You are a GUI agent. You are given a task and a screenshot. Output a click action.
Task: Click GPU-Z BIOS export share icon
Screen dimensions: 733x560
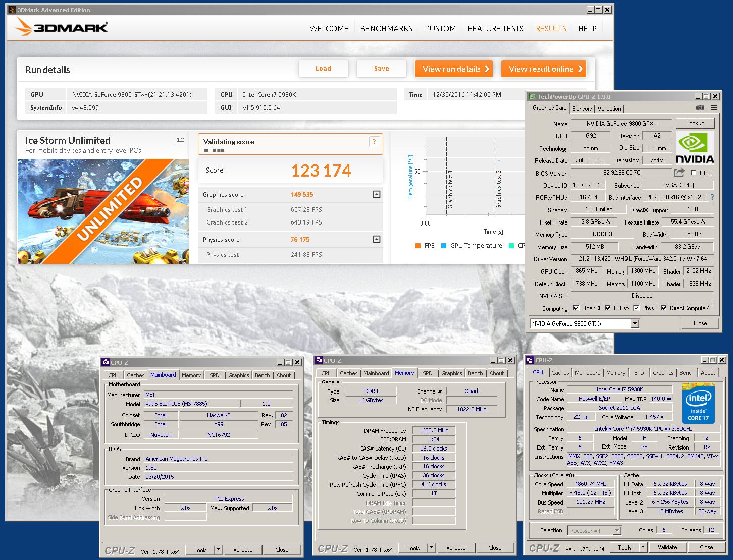[679, 173]
